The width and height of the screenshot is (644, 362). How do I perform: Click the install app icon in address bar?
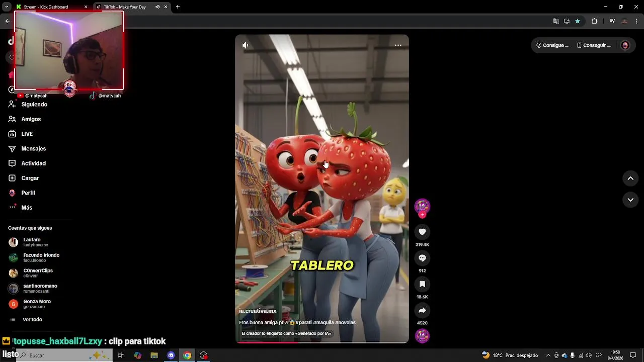pos(567,21)
